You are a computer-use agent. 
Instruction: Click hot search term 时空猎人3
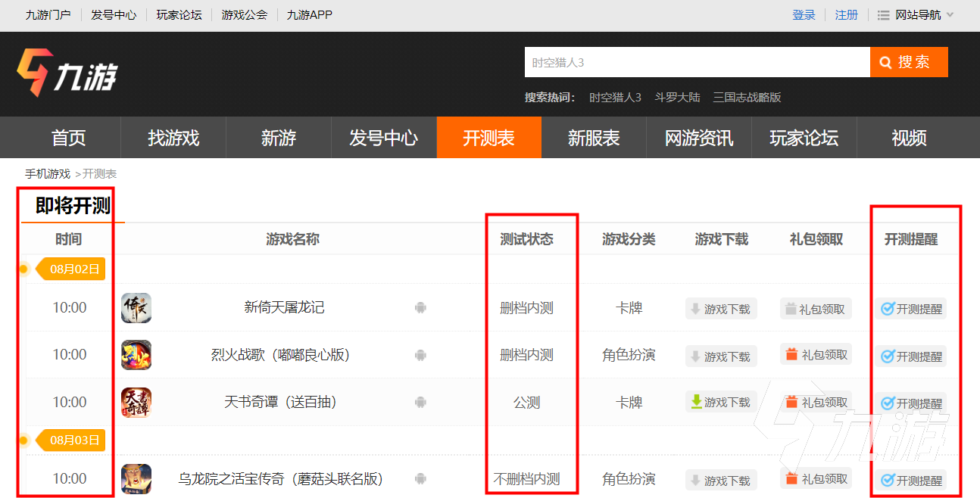[615, 98]
